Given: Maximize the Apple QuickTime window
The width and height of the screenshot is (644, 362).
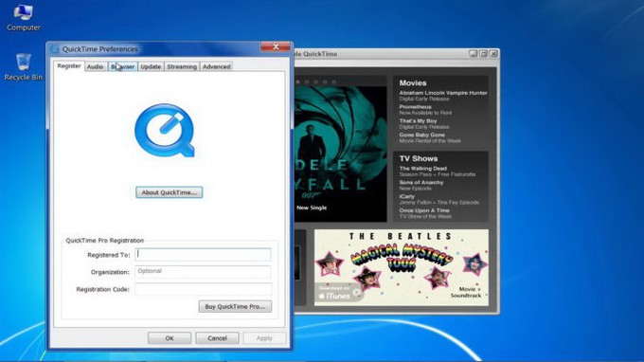Looking at the screenshot, I should point(483,54).
